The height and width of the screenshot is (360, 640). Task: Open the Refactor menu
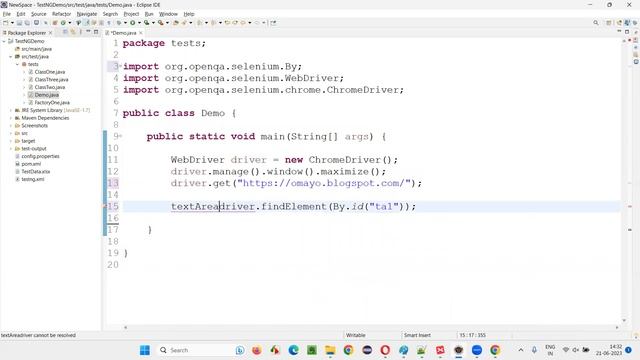click(62, 14)
